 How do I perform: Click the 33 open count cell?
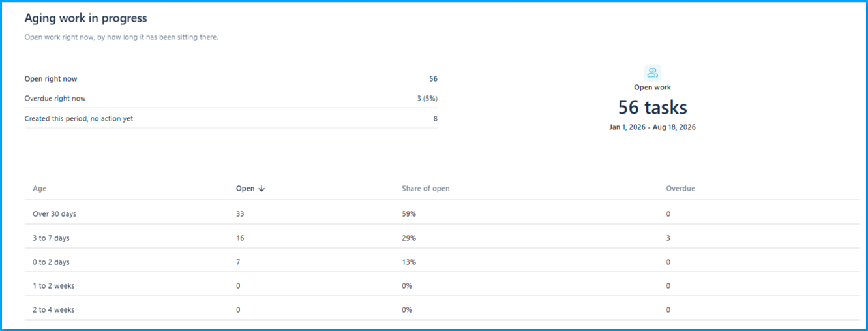240,213
